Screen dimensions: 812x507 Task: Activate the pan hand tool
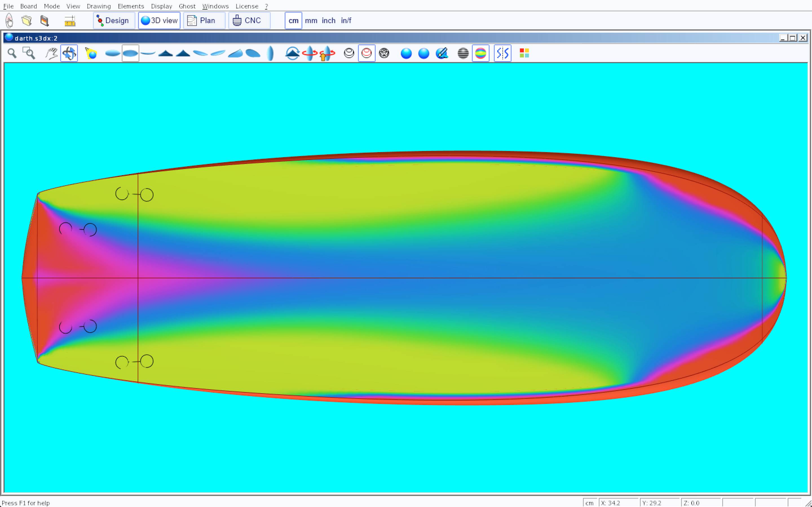[51, 53]
